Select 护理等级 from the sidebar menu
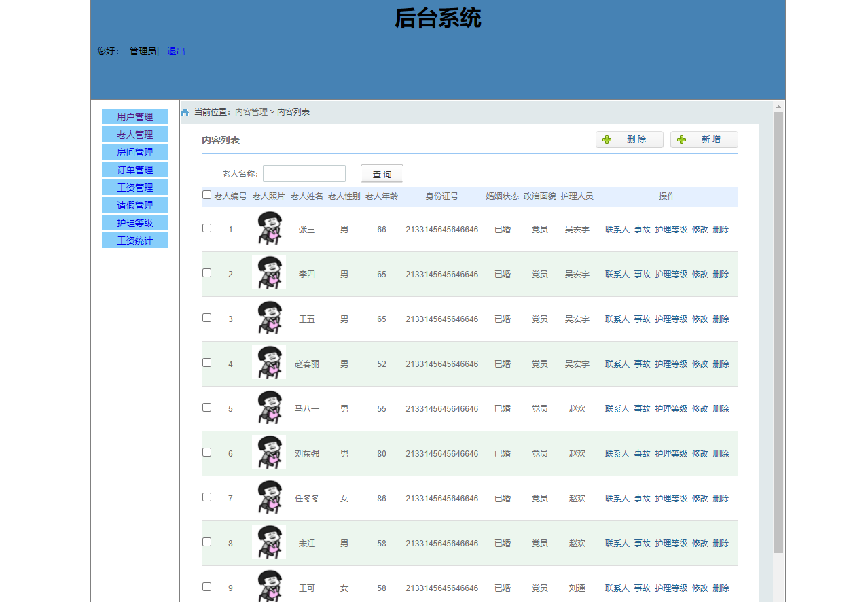Screen dimensions: 868x602 pyautogui.click(x=134, y=222)
